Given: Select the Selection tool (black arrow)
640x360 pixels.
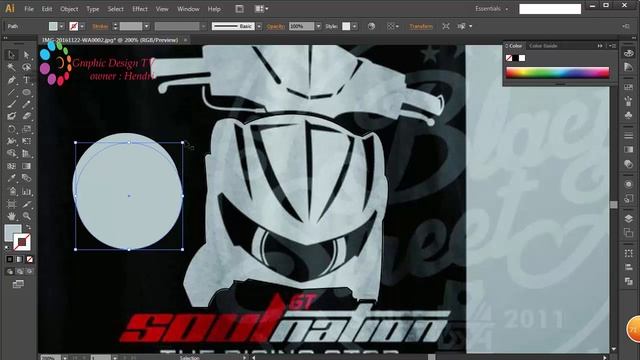Looking at the screenshot, I should point(11,55).
